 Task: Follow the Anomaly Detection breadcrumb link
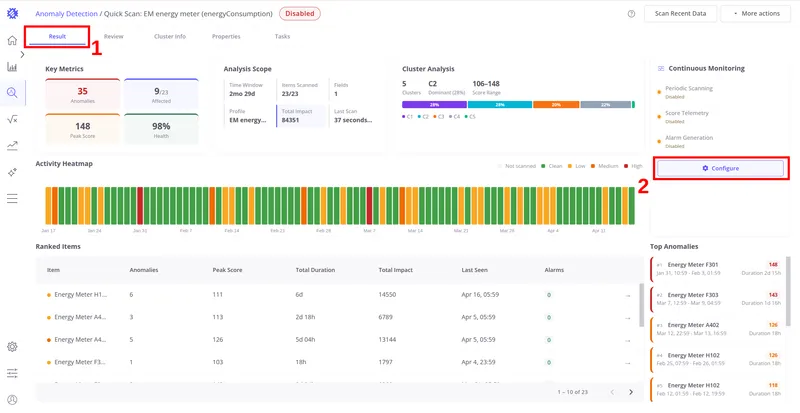tap(66, 14)
